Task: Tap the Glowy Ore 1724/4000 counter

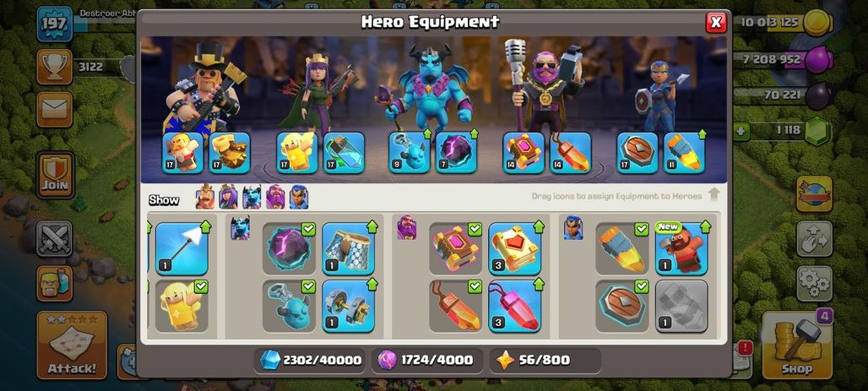Action: coord(427,360)
